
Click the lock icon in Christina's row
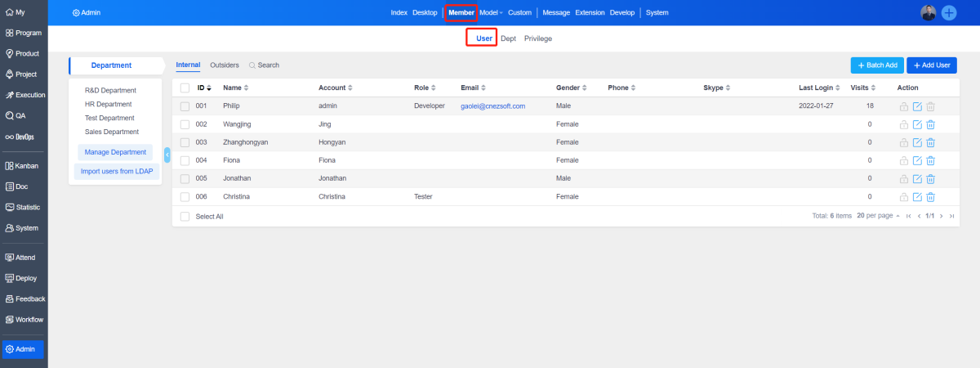click(903, 197)
